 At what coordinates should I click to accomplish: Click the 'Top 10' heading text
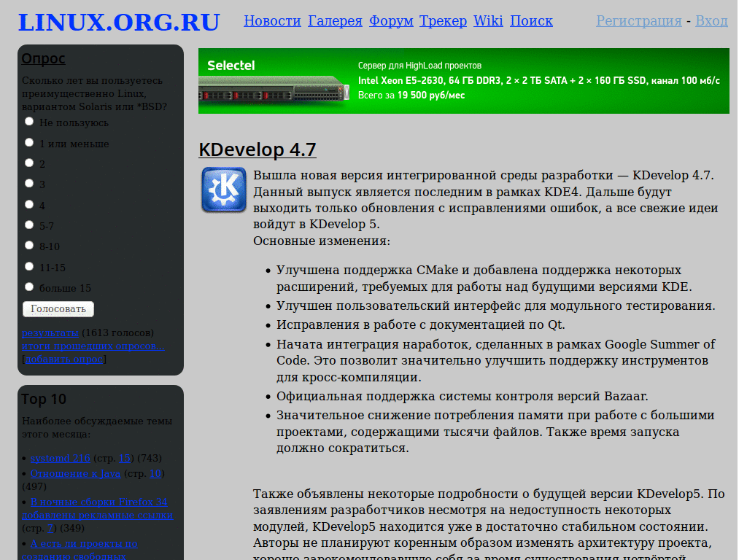(x=44, y=399)
